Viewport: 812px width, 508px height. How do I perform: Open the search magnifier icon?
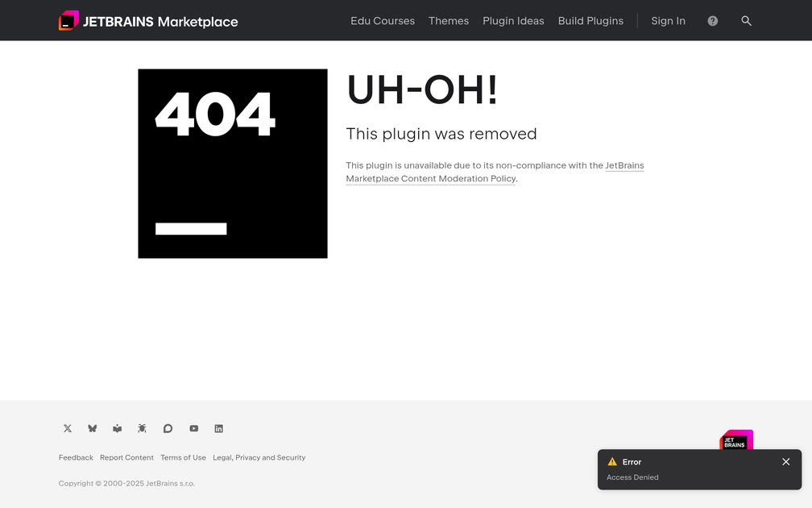pyautogui.click(x=746, y=20)
